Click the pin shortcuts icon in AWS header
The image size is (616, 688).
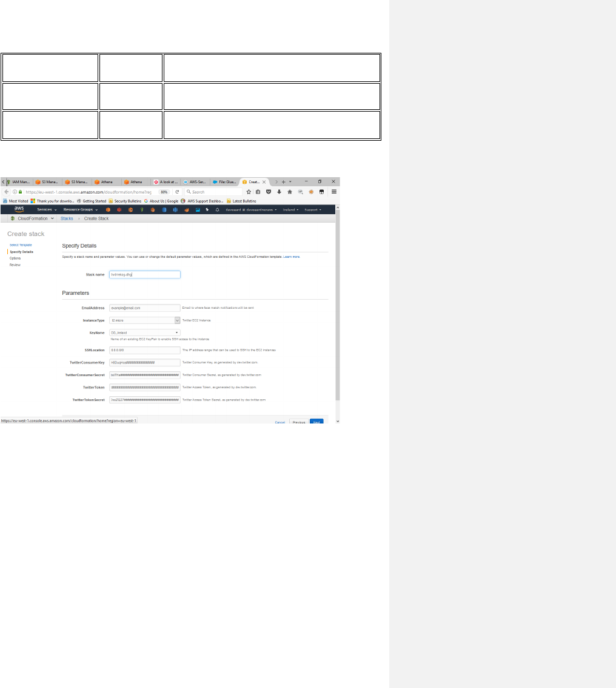207,209
